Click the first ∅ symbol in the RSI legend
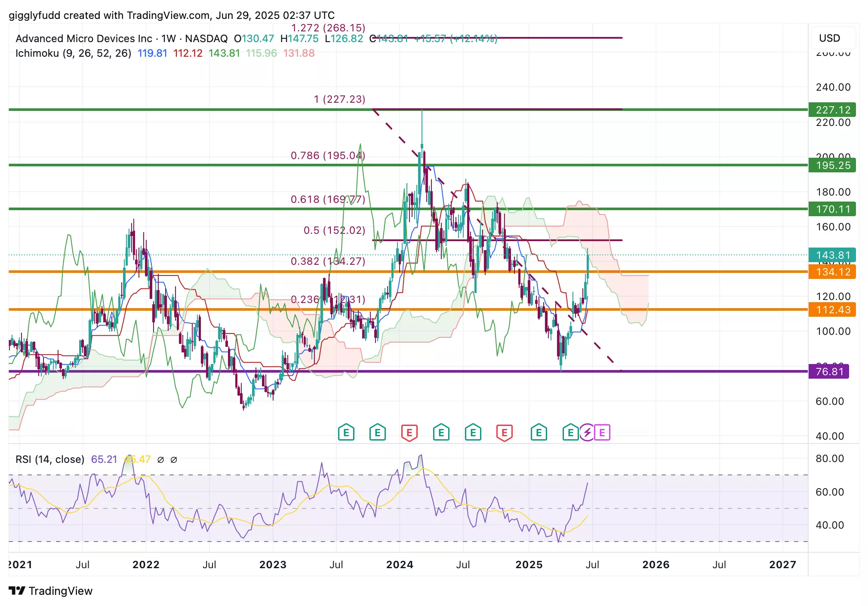Image resolution: width=868 pixels, height=606 pixels. click(x=160, y=459)
